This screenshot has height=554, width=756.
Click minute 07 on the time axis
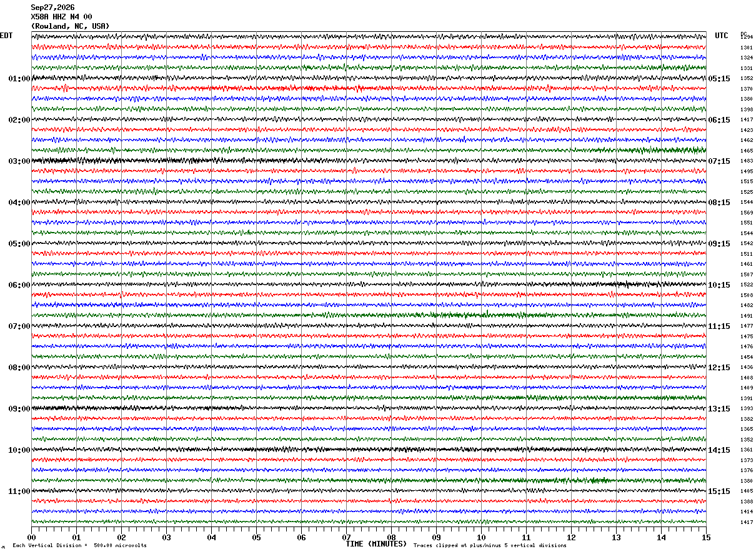click(x=346, y=537)
